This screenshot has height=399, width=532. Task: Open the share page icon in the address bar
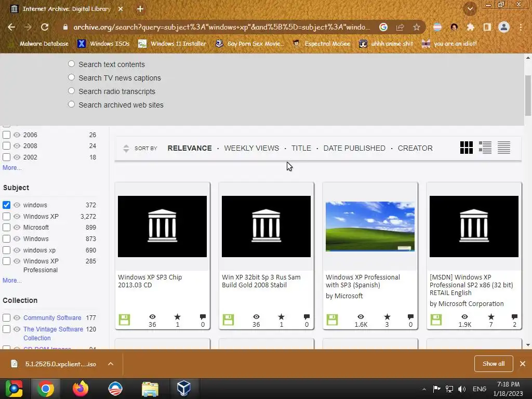[400, 27]
